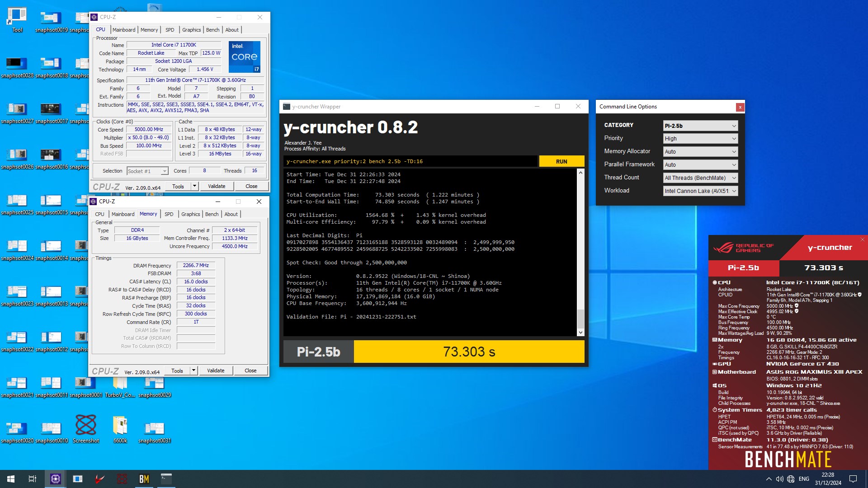Switch to CPU tab in lower CPU-Z
This screenshot has width=868, height=488.
point(99,214)
